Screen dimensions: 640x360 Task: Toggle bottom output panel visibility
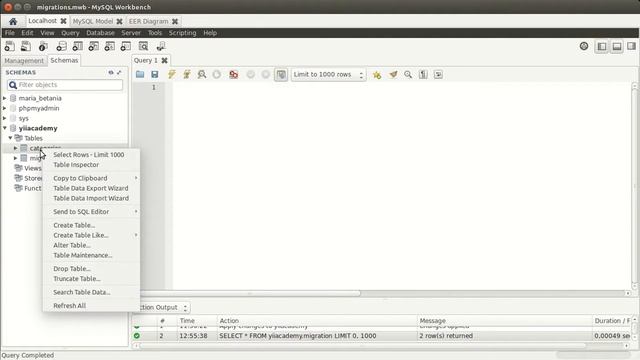(617, 47)
